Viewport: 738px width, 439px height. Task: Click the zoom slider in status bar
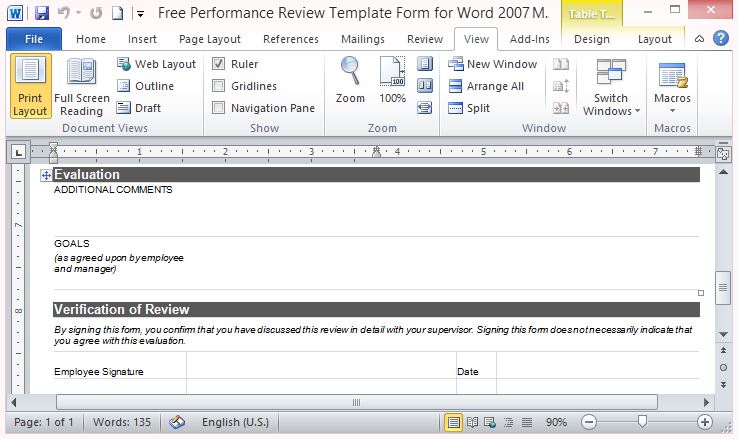[642, 422]
